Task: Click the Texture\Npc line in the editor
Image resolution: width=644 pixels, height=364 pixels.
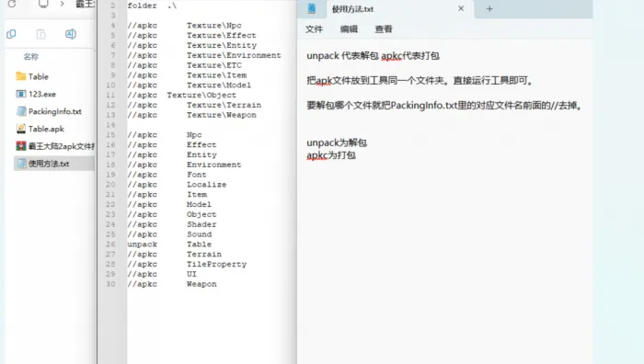Action: click(x=184, y=26)
